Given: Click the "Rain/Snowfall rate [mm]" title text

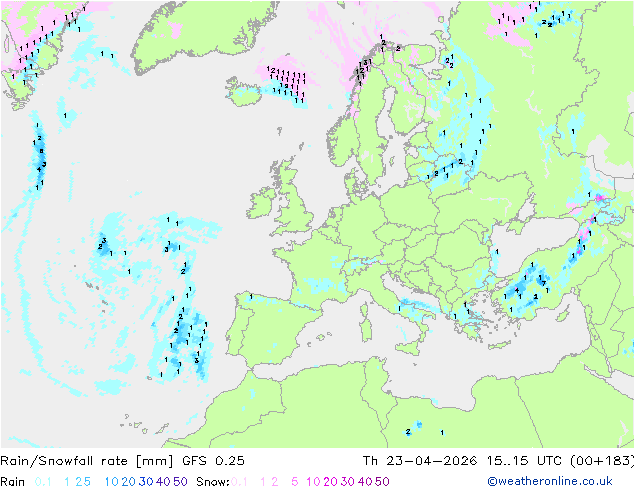Looking at the screenshot, I should [x=87, y=461].
